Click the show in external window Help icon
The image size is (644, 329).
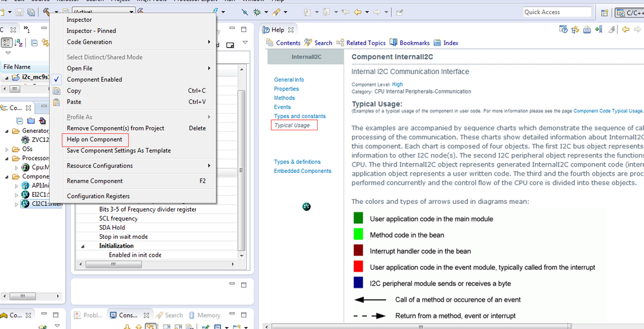tap(563, 29)
